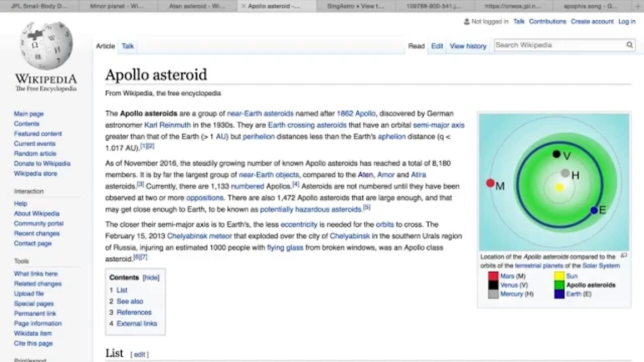
Task: Follow the potentially hazardous asteroids link
Action: pos(311,210)
